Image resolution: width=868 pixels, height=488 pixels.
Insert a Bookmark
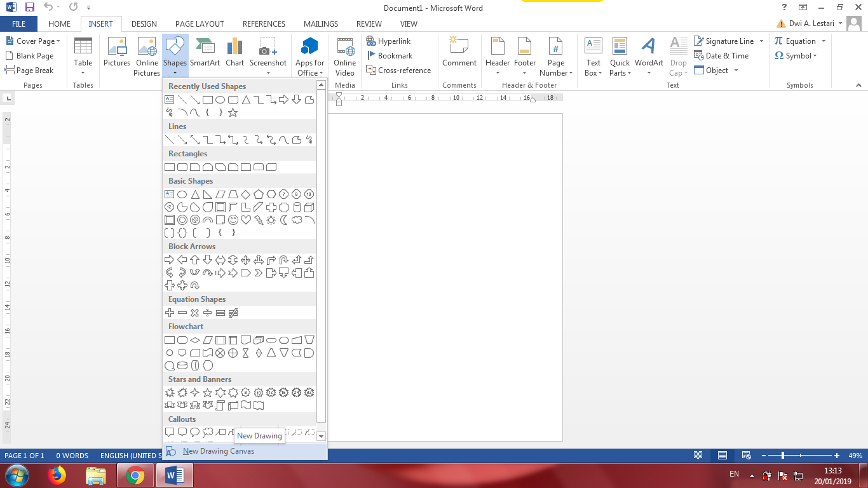click(390, 55)
